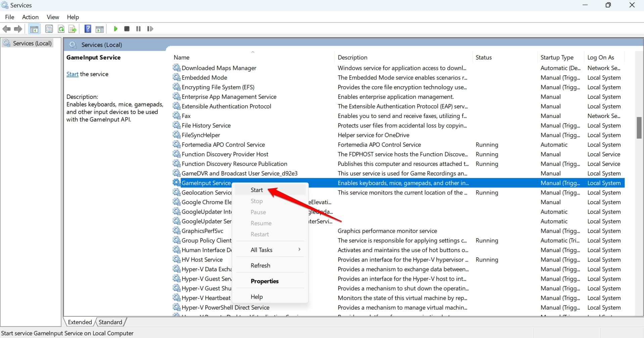Click Helper service for OneDrive description
The height and width of the screenshot is (338, 644).
(374, 135)
